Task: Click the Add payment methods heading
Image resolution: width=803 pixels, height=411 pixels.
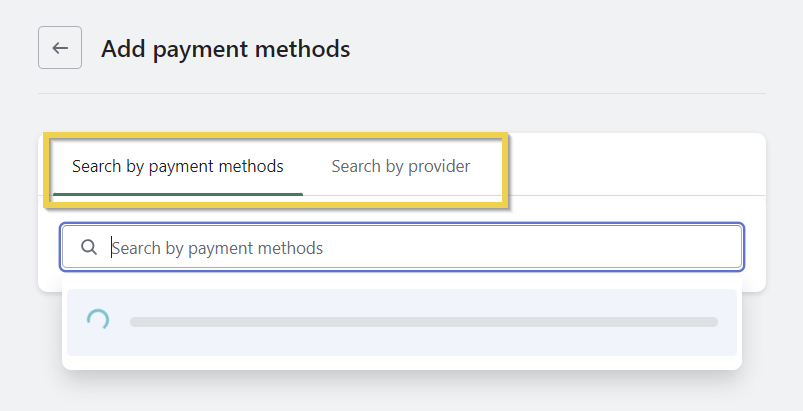Action: click(225, 48)
